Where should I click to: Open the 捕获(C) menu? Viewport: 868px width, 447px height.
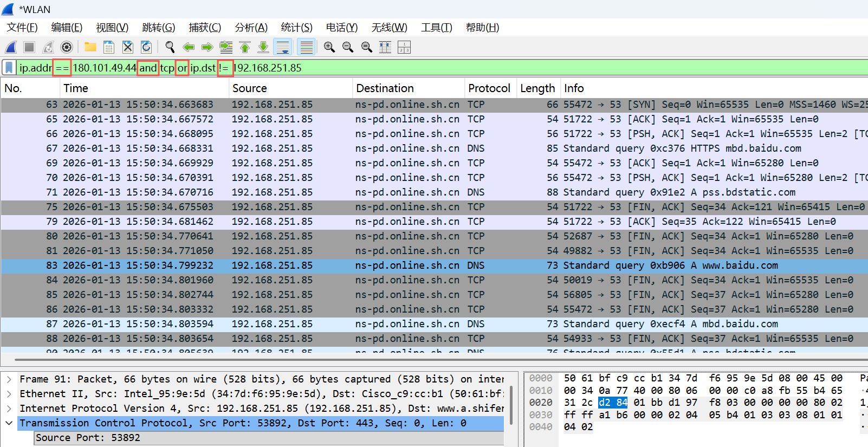click(205, 27)
